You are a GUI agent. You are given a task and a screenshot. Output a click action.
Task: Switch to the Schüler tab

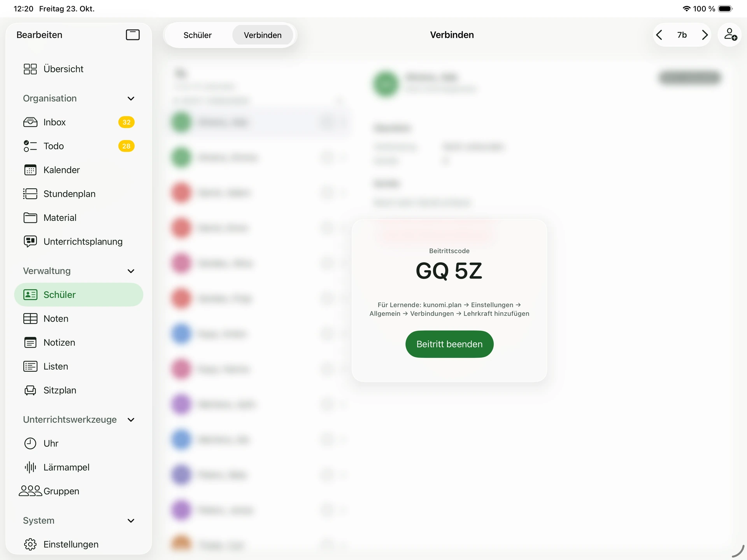coord(198,35)
